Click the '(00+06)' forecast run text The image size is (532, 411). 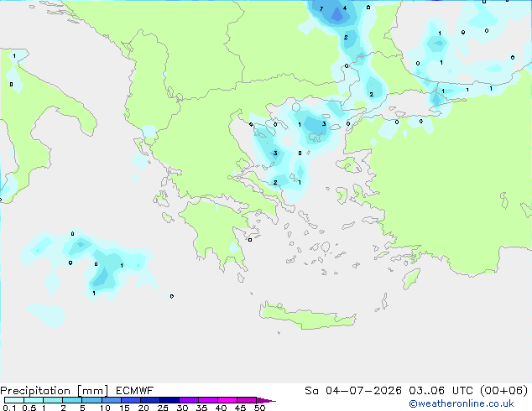point(504,391)
